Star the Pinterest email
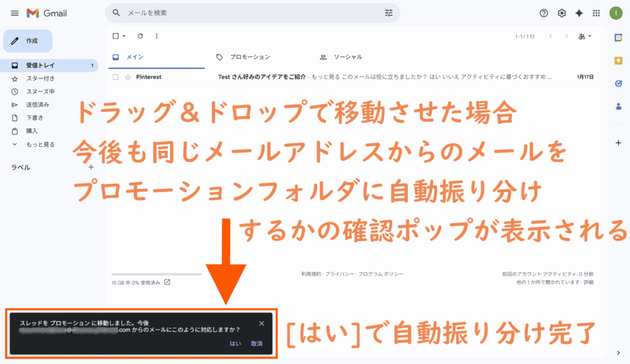Image resolution: width=630 pixels, height=364 pixels. point(128,77)
